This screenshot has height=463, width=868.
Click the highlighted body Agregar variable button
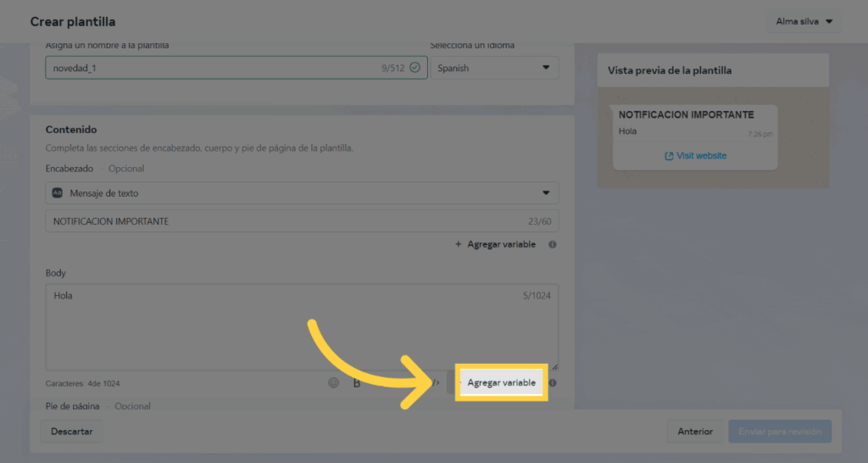click(x=501, y=382)
